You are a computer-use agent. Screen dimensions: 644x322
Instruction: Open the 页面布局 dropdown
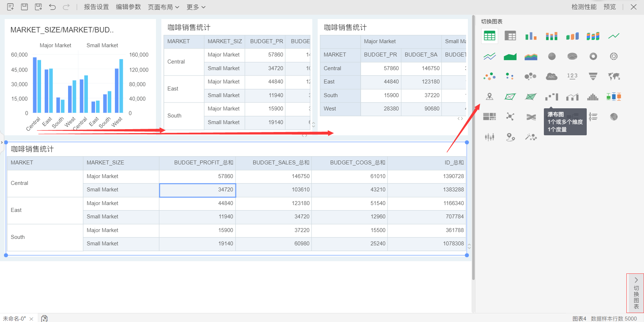pyautogui.click(x=164, y=7)
